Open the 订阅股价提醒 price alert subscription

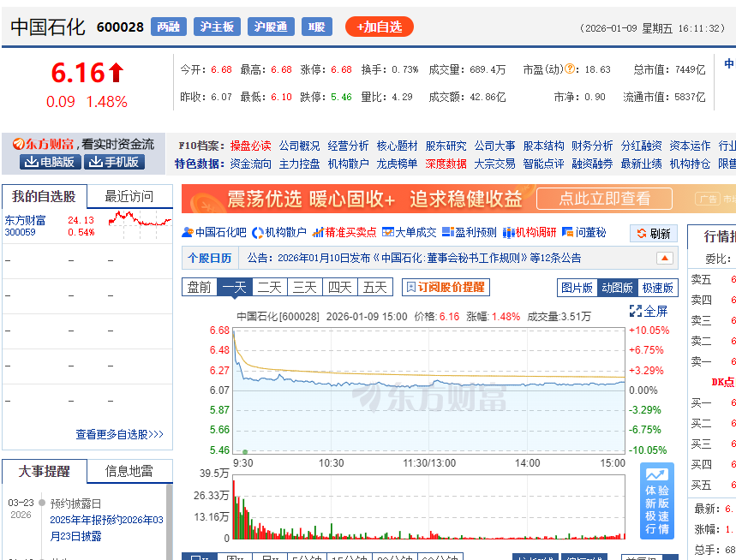(446, 287)
